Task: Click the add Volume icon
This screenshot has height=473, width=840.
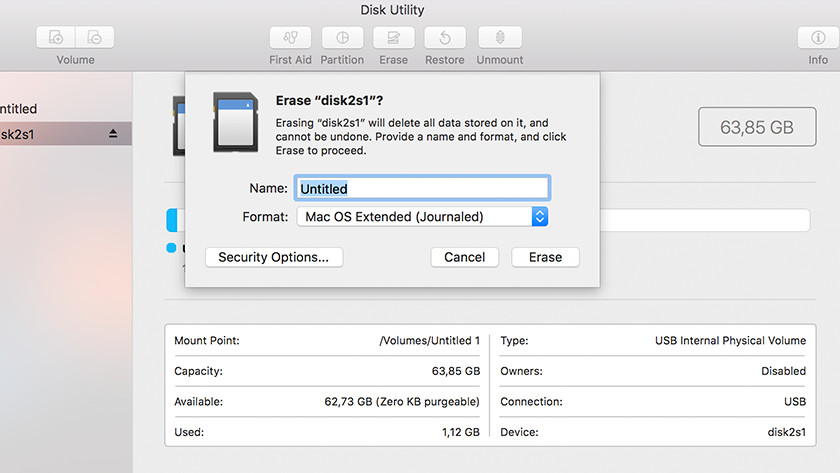Action: [56, 38]
